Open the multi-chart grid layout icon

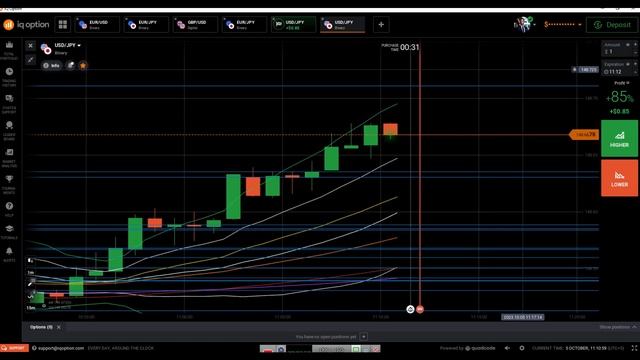click(x=62, y=24)
